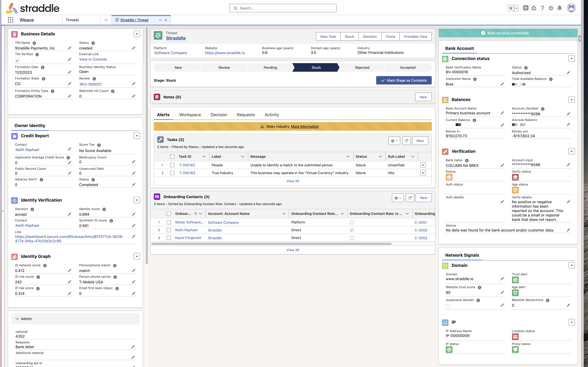Toggle the TIN Verified checkbox
The height and width of the screenshot is (367, 588).
[x=17, y=60]
